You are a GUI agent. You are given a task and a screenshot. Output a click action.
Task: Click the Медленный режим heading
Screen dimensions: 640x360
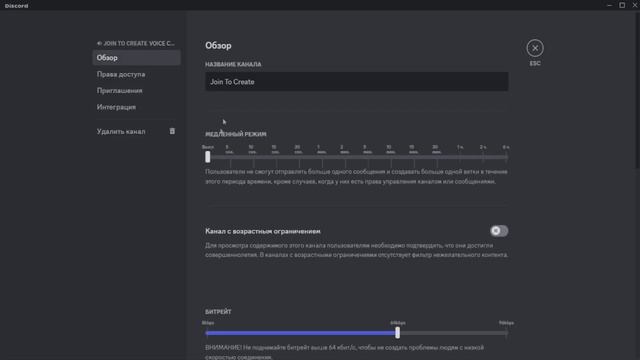[x=236, y=134]
